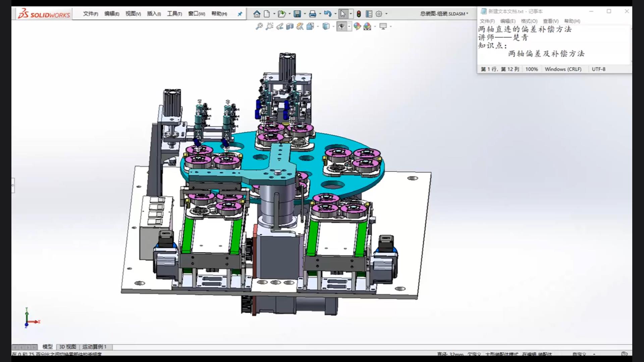Create a new document with New icon

[267, 14]
